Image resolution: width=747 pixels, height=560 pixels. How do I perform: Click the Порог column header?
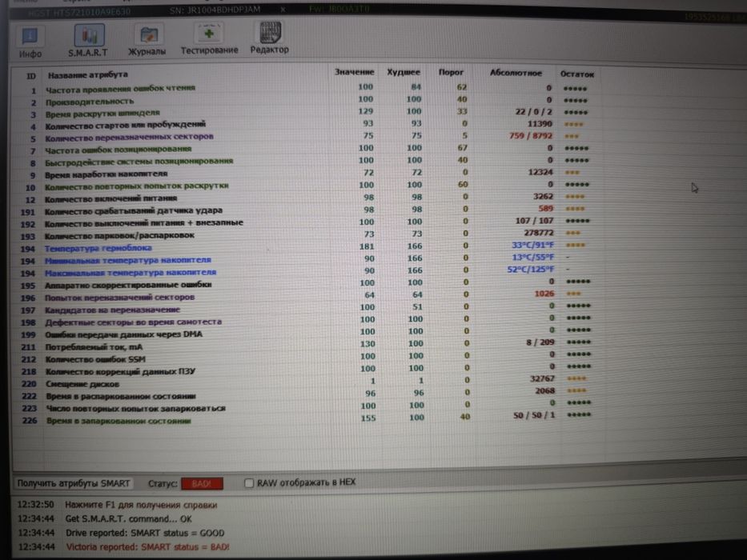tap(451, 72)
